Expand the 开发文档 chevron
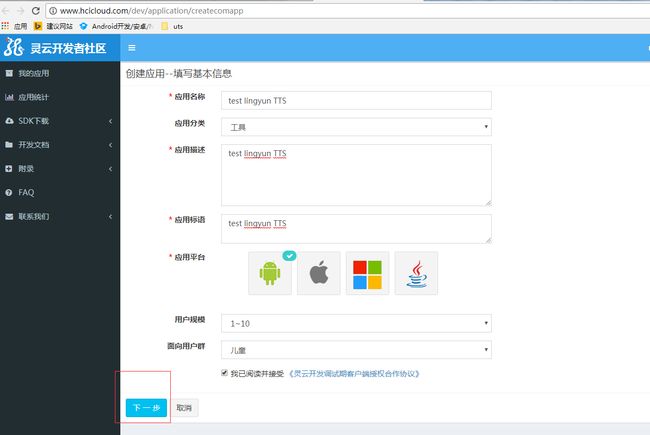Viewport: 650px width, 435px height. coord(110,145)
